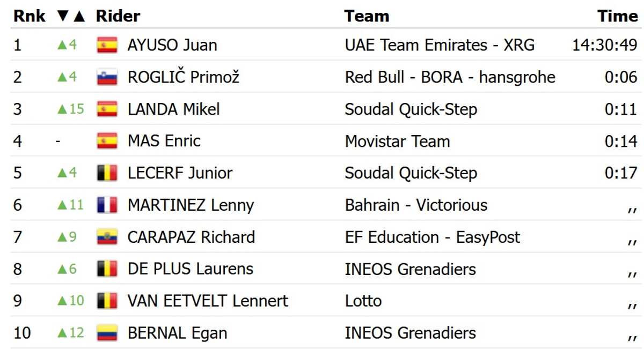
Task: Open the Movistar Team link
Action: pos(397,142)
